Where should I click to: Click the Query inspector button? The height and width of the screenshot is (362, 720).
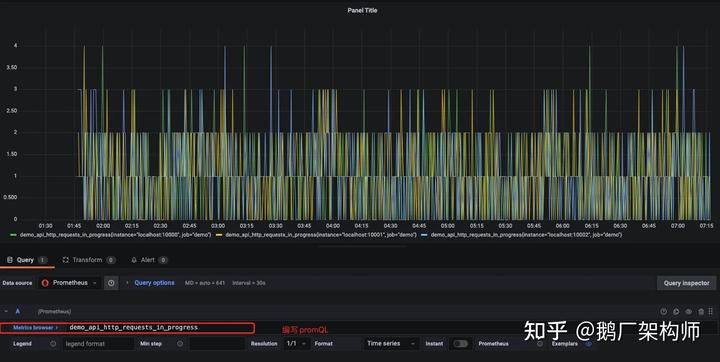click(x=686, y=283)
